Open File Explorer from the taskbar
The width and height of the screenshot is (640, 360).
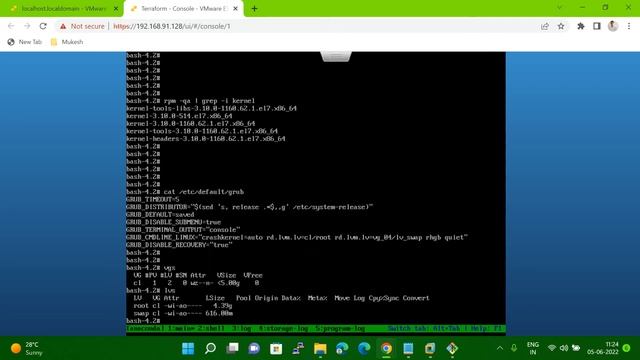click(320, 349)
